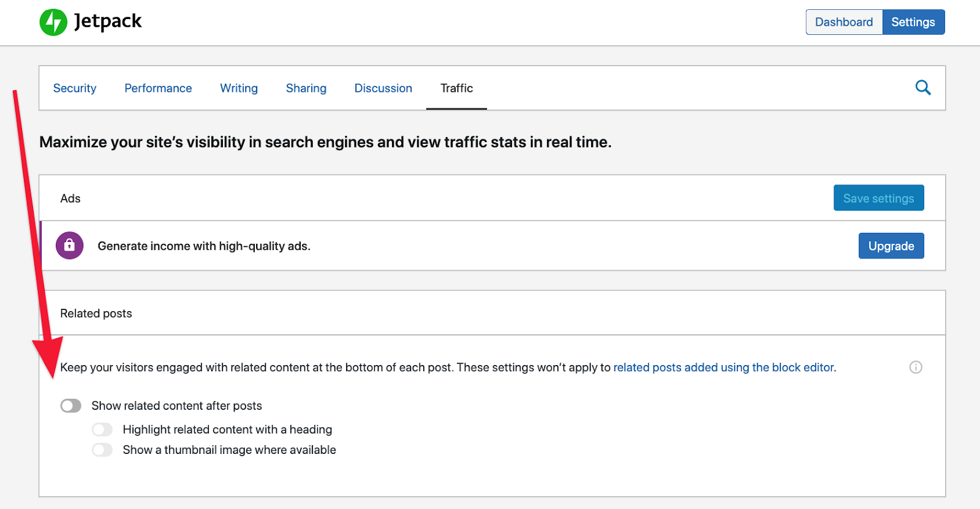Image resolution: width=980 pixels, height=509 pixels.
Task: Toggle Highlight related content with a heading
Action: [x=102, y=429]
